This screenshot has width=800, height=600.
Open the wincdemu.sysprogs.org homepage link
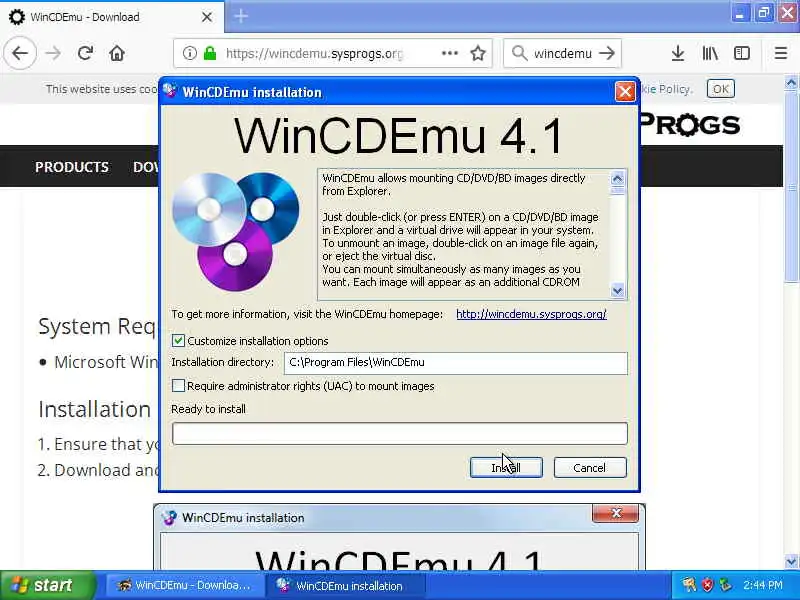(x=531, y=314)
